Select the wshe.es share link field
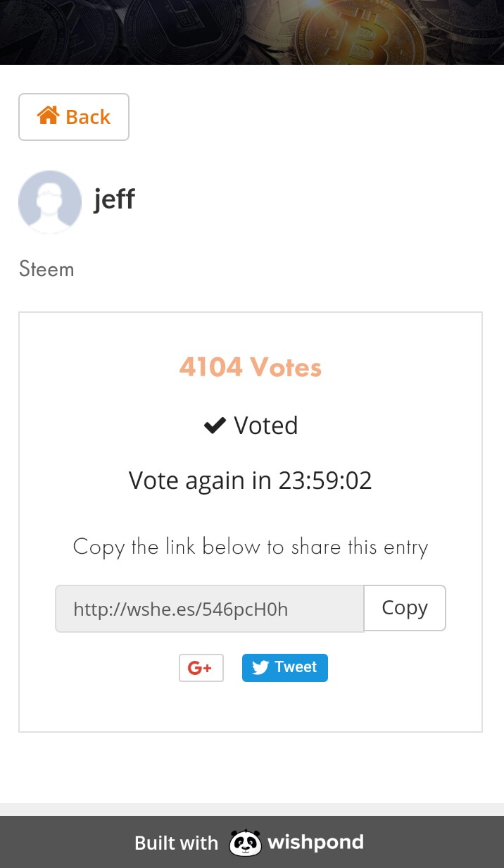The width and height of the screenshot is (504, 868). (210, 609)
